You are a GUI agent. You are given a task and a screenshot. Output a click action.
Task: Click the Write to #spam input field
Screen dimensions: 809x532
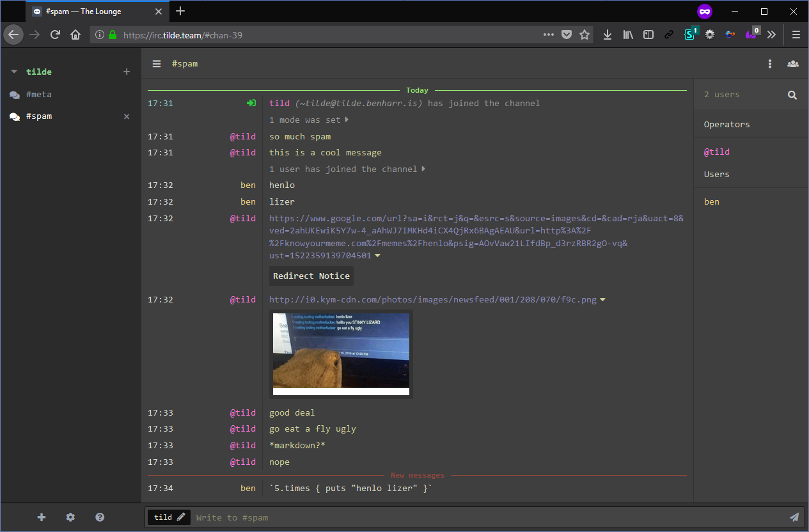[489, 517]
